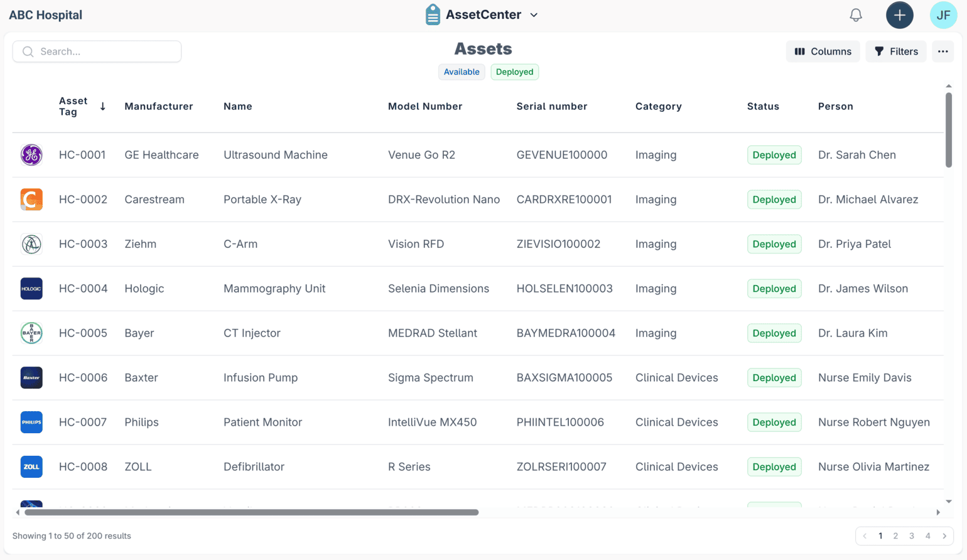Click the Baxter logo thumbnail
The height and width of the screenshot is (560, 967).
(31, 378)
